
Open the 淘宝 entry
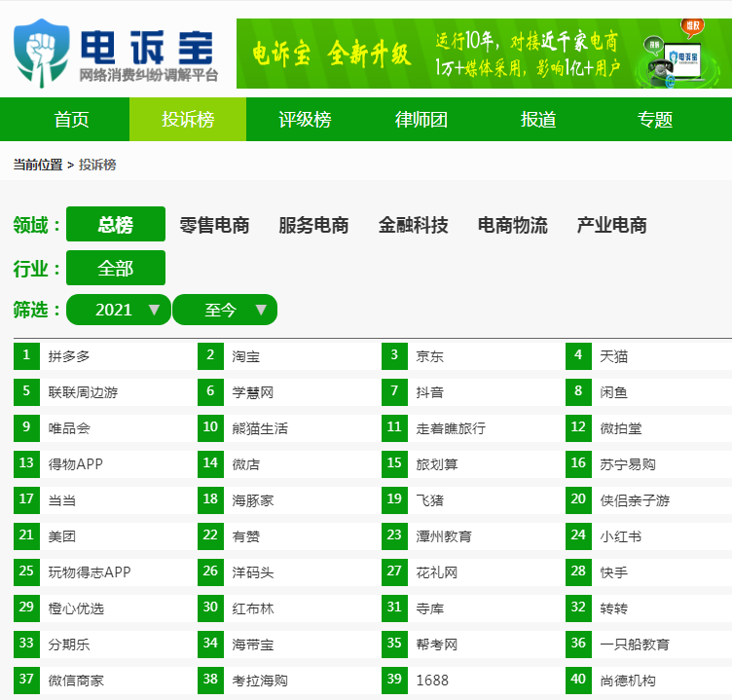pyautogui.click(x=246, y=356)
